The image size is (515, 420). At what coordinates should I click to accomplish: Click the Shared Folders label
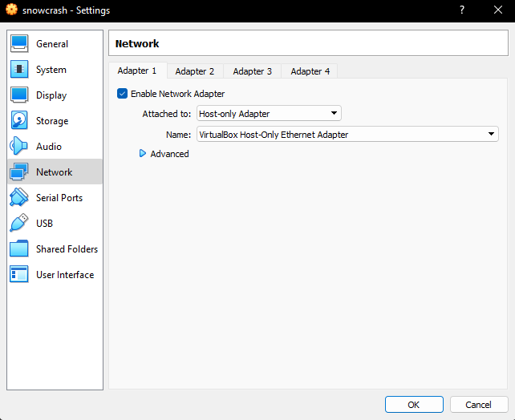click(x=67, y=248)
